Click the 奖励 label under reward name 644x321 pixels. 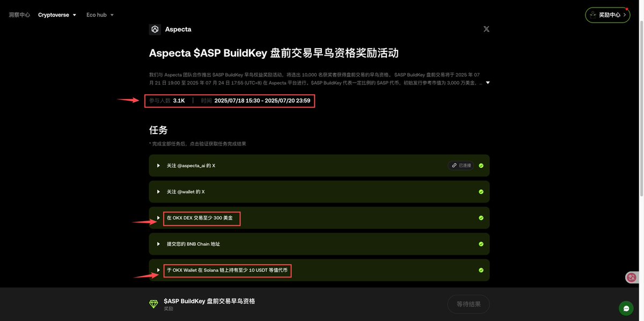[x=169, y=309]
